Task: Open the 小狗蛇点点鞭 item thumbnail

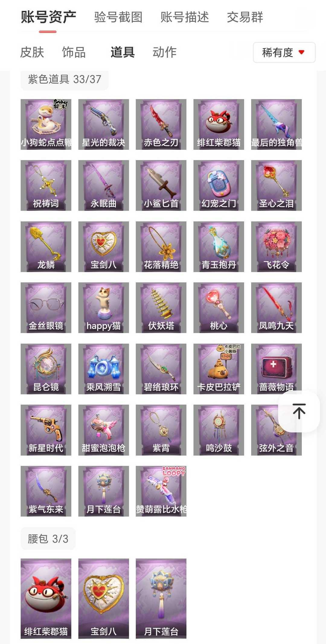Action: pyautogui.click(x=46, y=124)
